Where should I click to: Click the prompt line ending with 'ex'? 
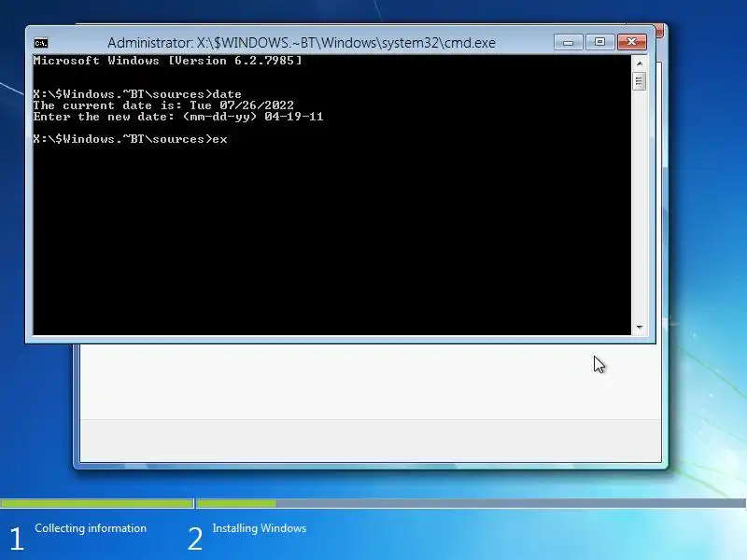click(x=130, y=139)
